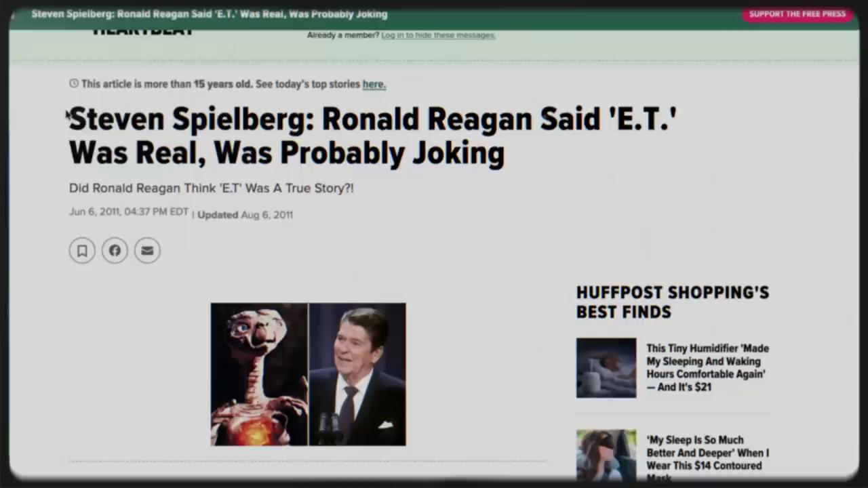Click the Support The Free Press button
868x488 pixels.
pos(797,14)
